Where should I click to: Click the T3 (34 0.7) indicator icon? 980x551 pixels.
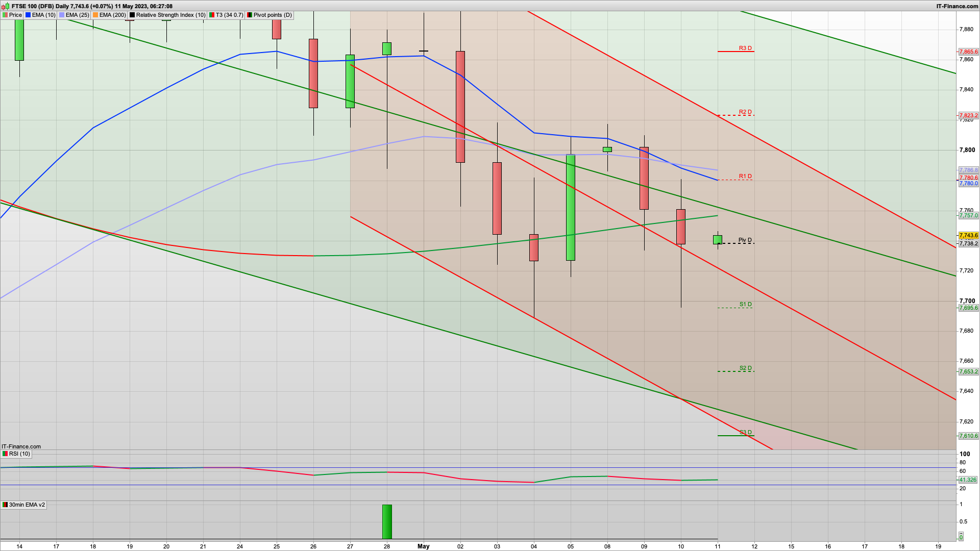click(x=212, y=15)
